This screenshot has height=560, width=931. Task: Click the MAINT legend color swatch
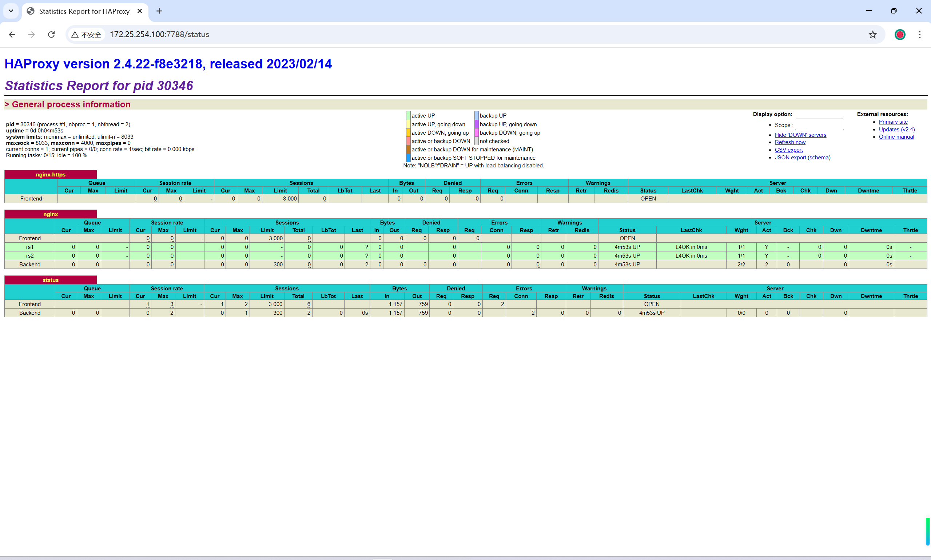pos(408,150)
